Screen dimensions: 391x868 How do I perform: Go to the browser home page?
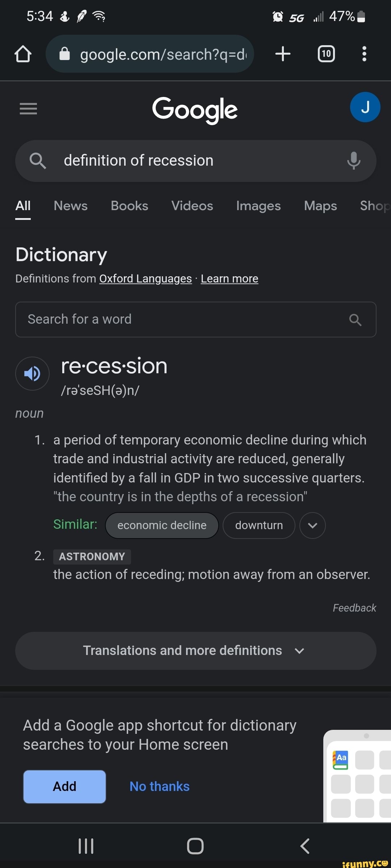23,54
